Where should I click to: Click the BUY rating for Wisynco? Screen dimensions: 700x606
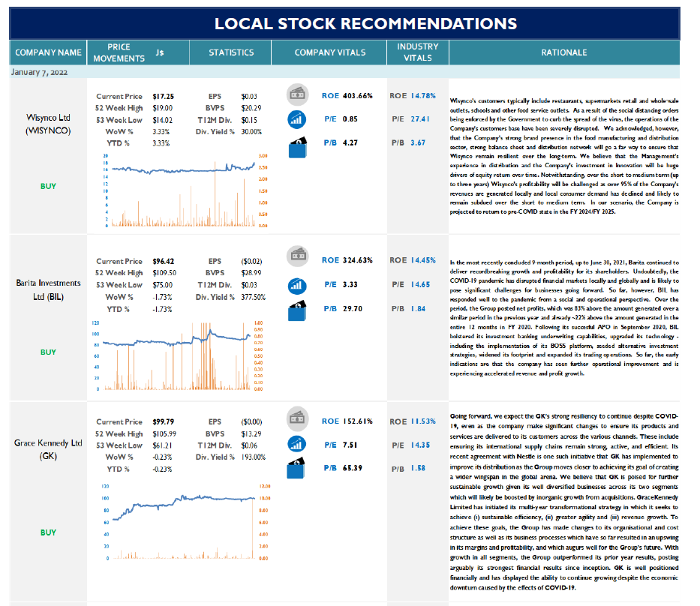click(48, 186)
